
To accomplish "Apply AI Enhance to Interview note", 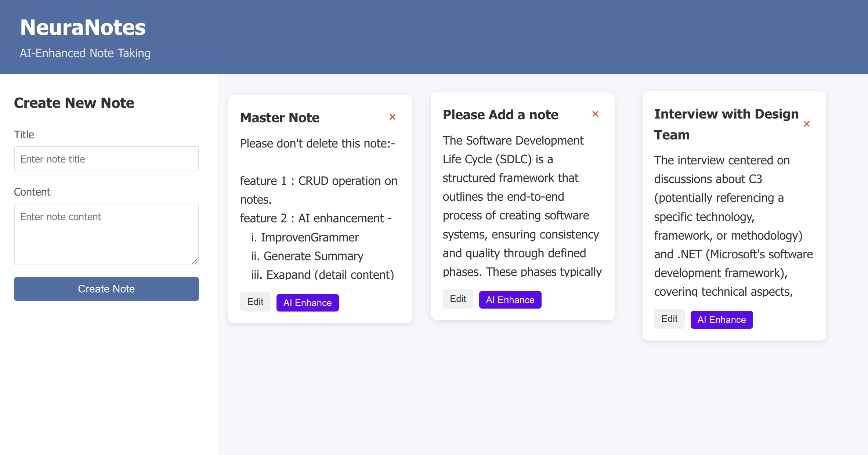I will coord(722,320).
